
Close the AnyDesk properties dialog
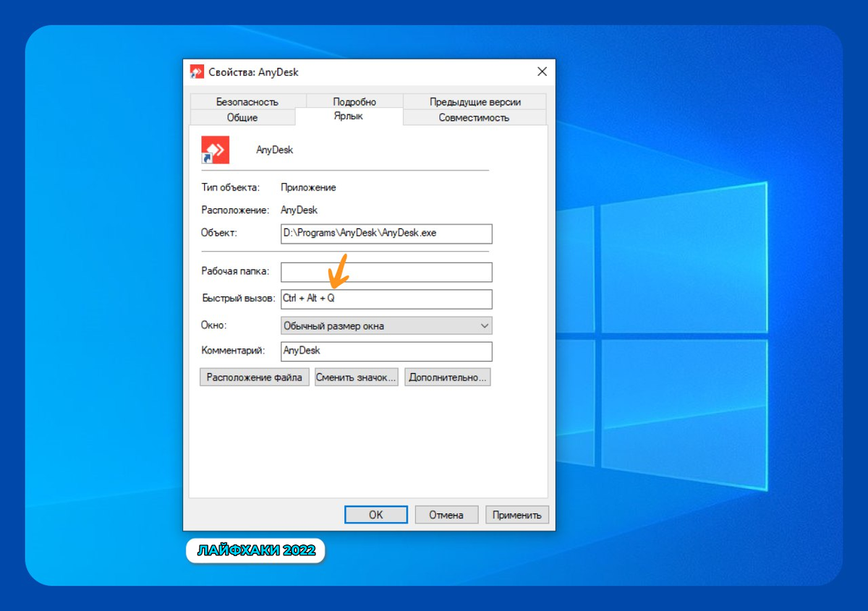(542, 72)
